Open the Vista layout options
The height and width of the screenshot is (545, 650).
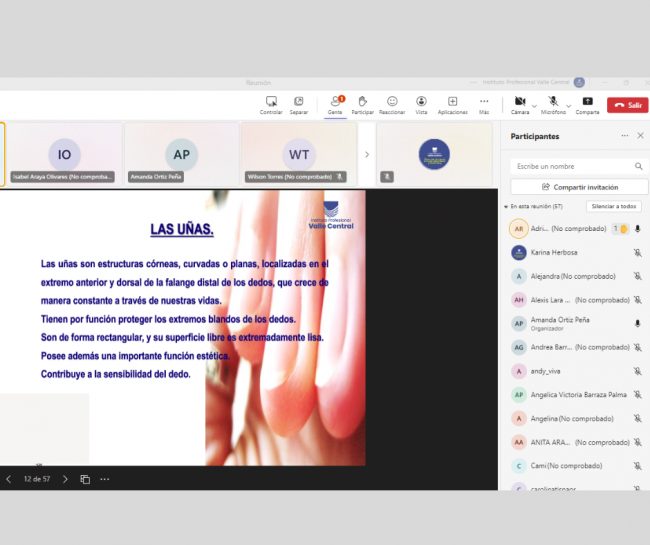(422, 102)
